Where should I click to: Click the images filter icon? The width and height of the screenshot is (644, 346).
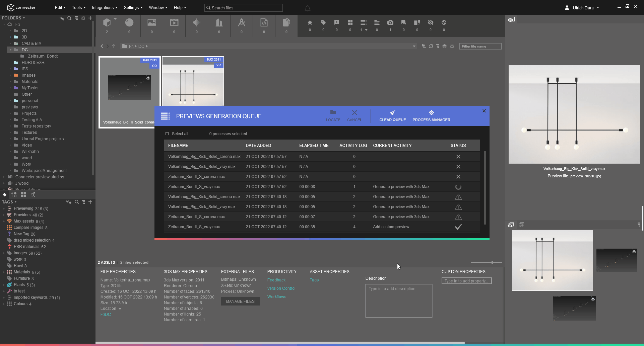152,22
